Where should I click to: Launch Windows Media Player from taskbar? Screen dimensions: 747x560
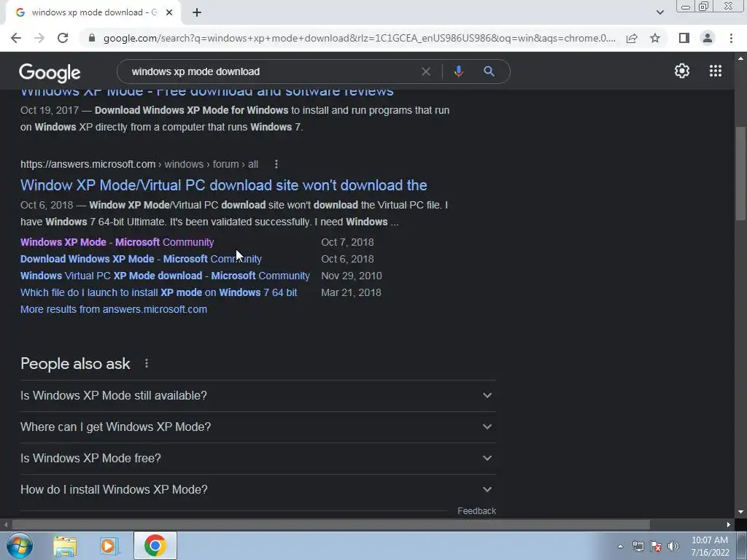tap(109, 545)
